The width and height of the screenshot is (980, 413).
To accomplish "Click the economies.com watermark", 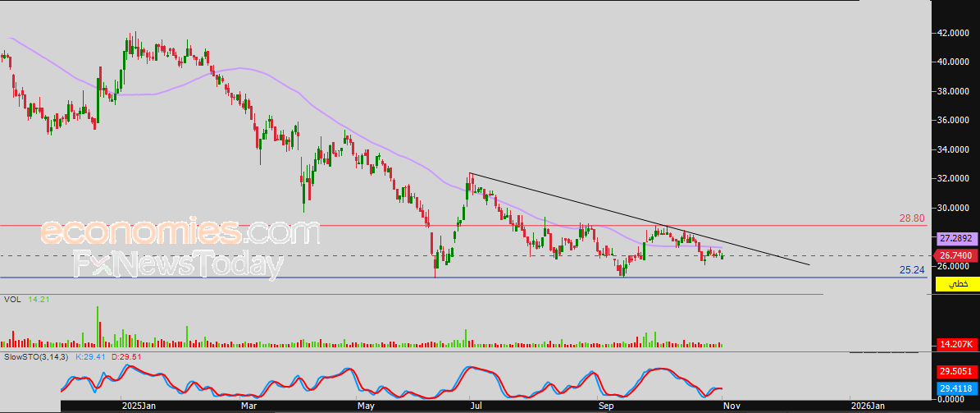I will point(179,232).
